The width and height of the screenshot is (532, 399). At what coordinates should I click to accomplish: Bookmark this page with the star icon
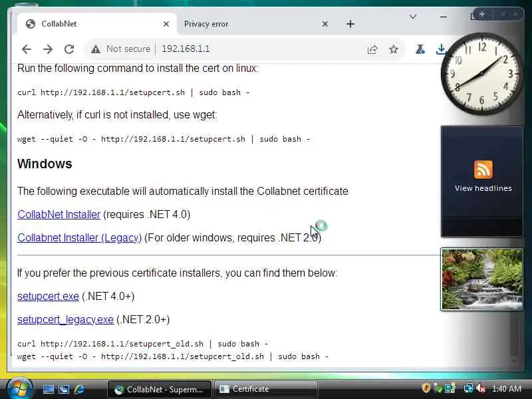tap(394, 49)
